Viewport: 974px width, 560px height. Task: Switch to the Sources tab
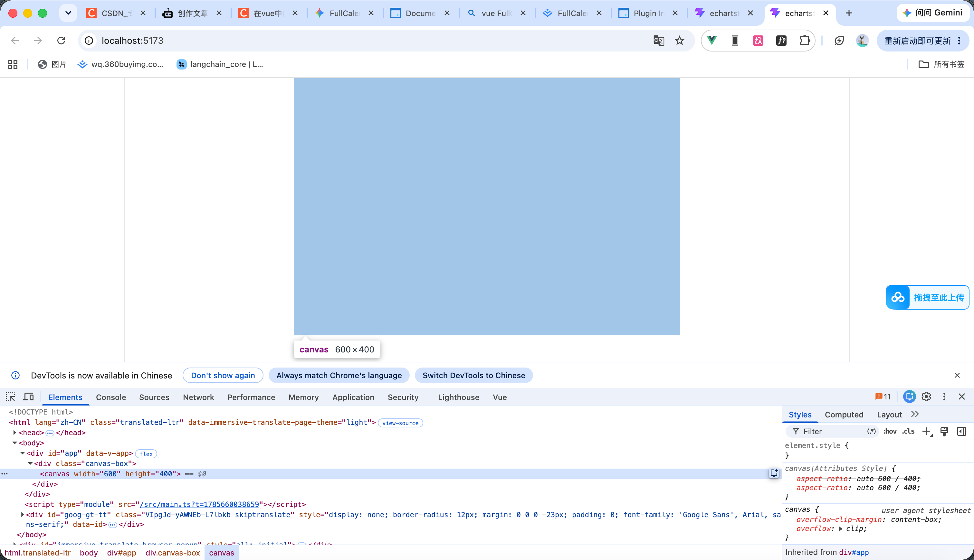(154, 397)
